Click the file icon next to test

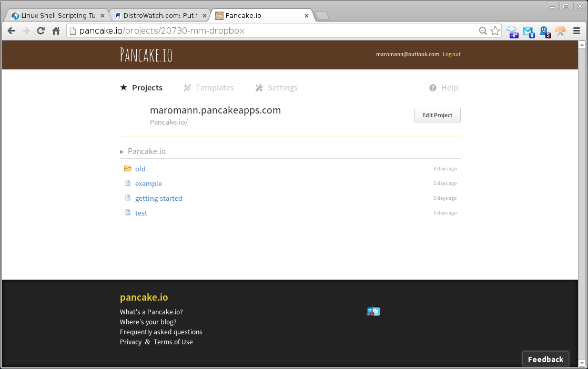click(x=128, y=212)
